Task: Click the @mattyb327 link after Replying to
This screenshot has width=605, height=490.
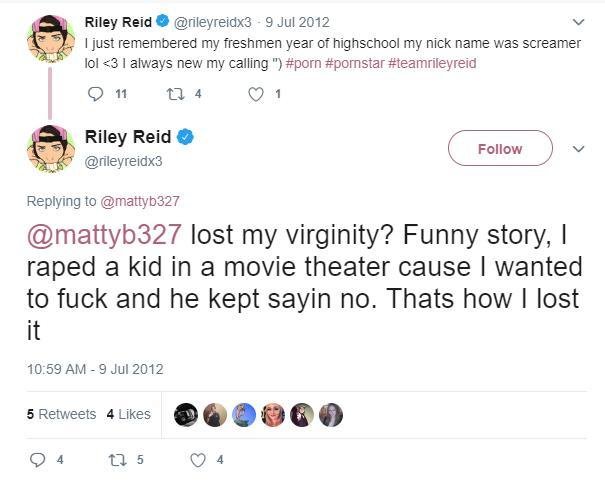Action: [x=140, y=201]
